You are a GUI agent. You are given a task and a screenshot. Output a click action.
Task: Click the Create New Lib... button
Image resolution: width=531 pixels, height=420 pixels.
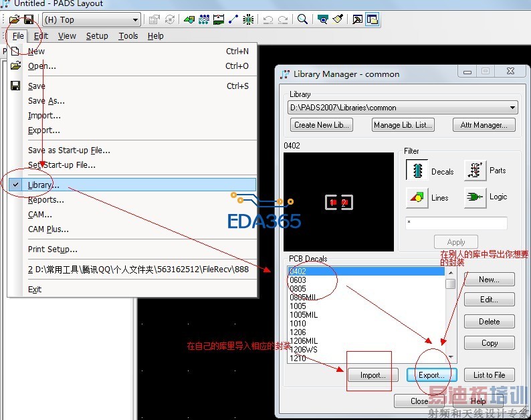(322, 124)
